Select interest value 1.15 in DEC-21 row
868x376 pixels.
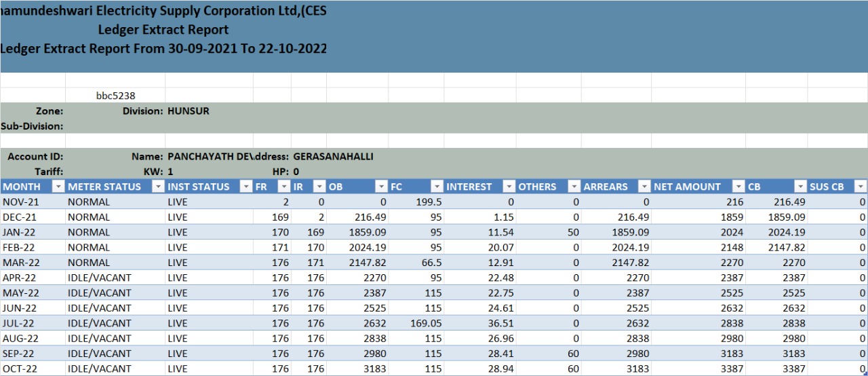[x=480, y=217]
